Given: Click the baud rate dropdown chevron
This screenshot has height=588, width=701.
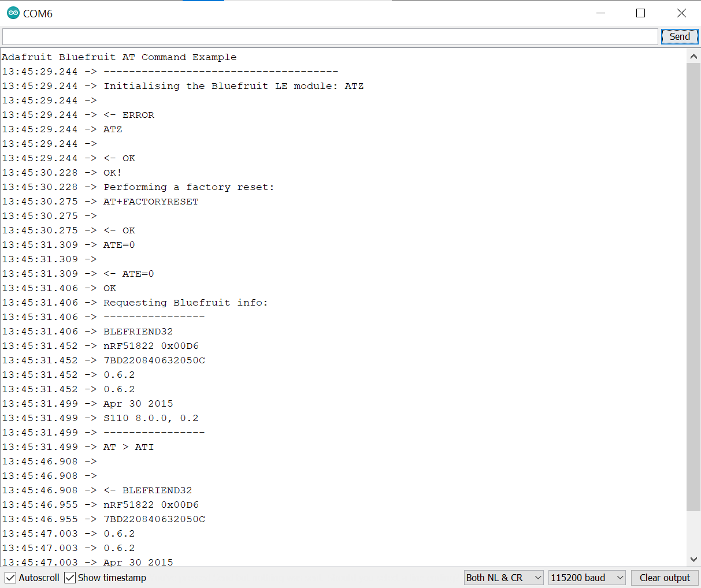Looking at the screenshot, I should (x=620, y=578).
